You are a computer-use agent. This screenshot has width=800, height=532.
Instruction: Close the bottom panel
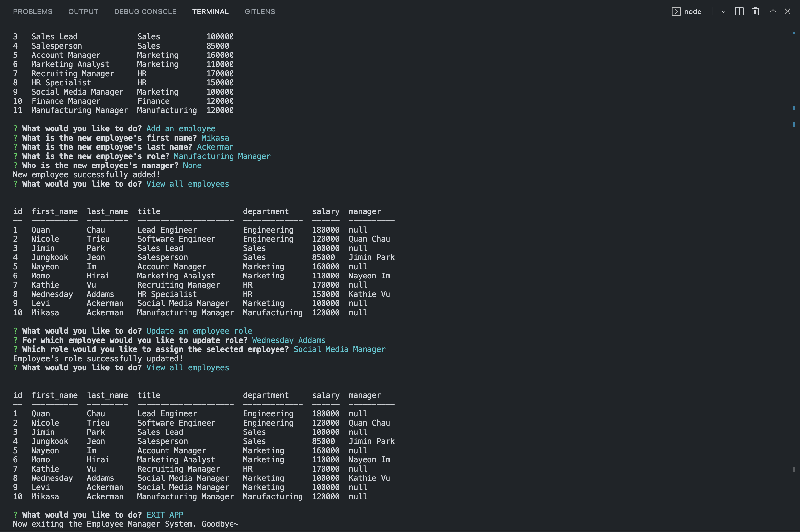tap(787, 11)
